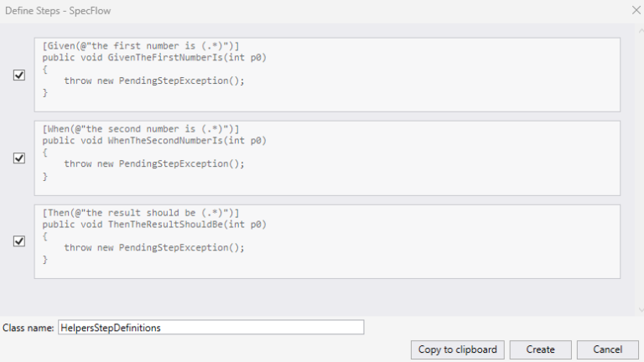Click the Class name label

(29, 328)
